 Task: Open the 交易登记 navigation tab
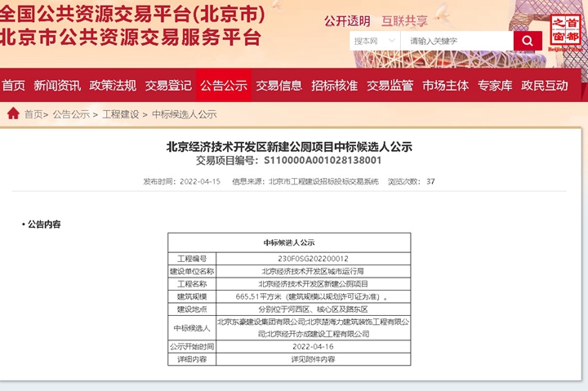[x=168, y=85]
